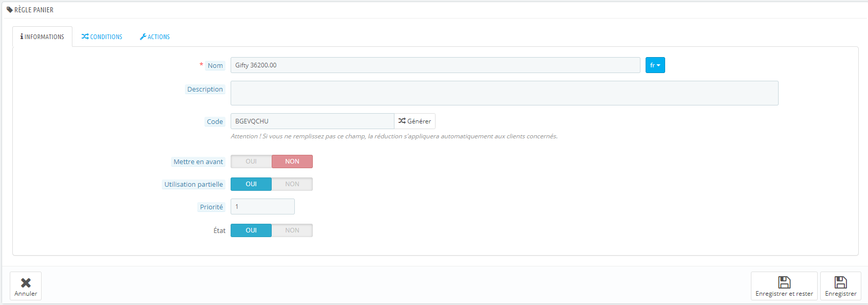
Task: Click the Code input field
Action: [x=312, y=121]
